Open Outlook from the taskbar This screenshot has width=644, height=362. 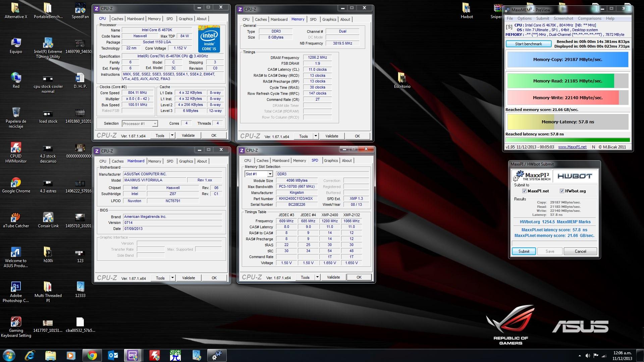tap(113, 355)
